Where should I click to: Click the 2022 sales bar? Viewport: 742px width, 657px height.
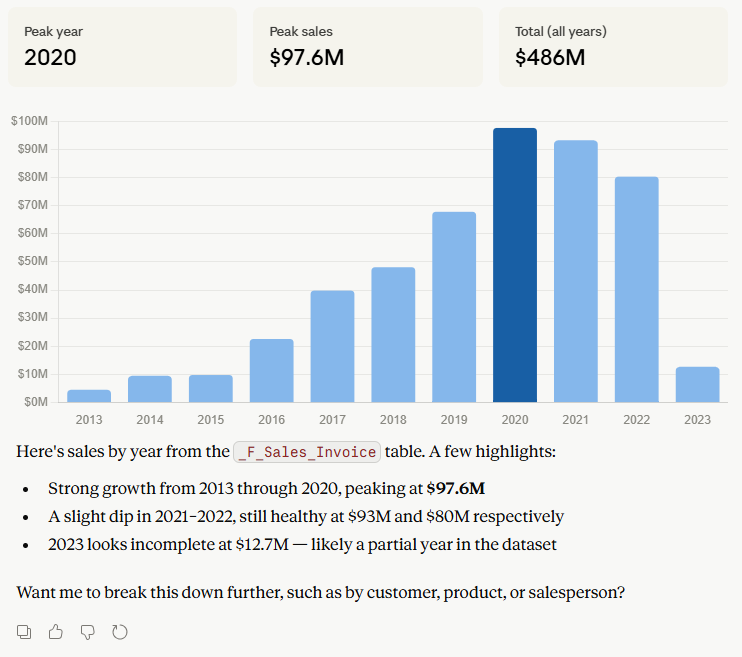click(x=636, y=290)
